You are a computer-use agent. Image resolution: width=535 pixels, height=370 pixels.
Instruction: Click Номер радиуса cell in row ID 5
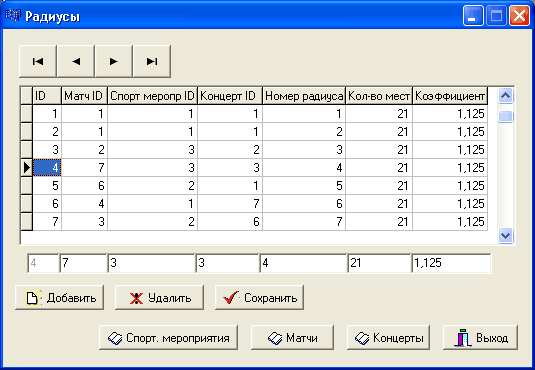304,186
